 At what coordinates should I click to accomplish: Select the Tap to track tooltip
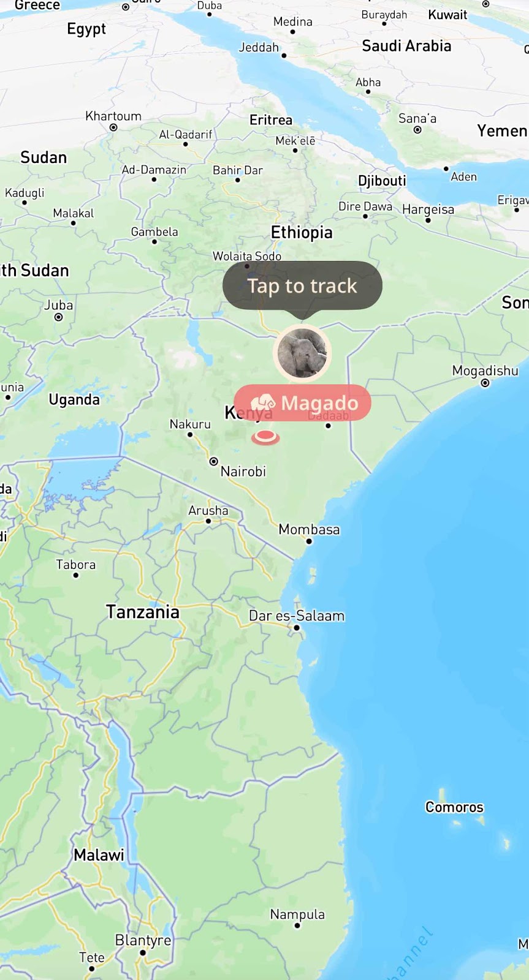click(x=302, y=286)
